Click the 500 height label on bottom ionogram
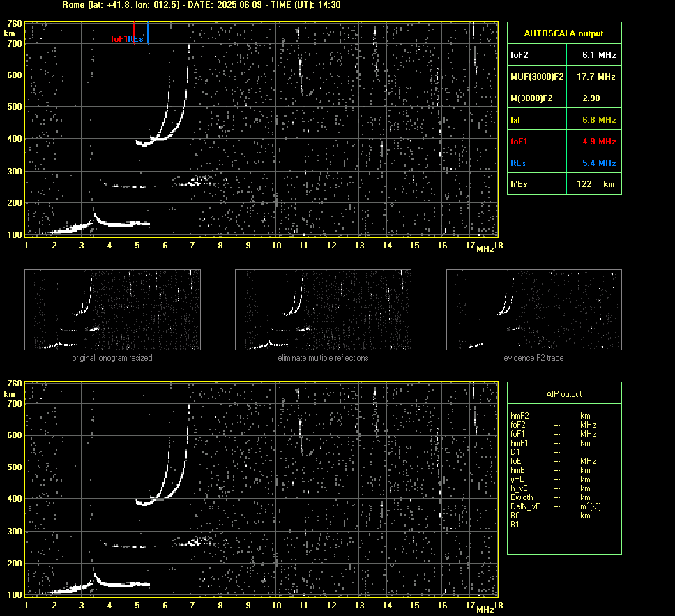Viewport: 675px width, 616px height. pyautogui.click(x=15, y=467)
